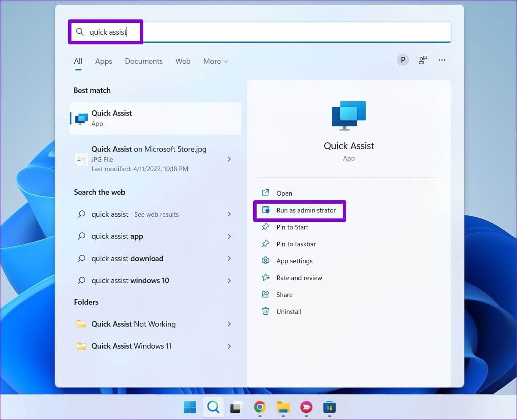Switch to the All tab
Screen dimensions: 517x420
[x=78, y=61]
